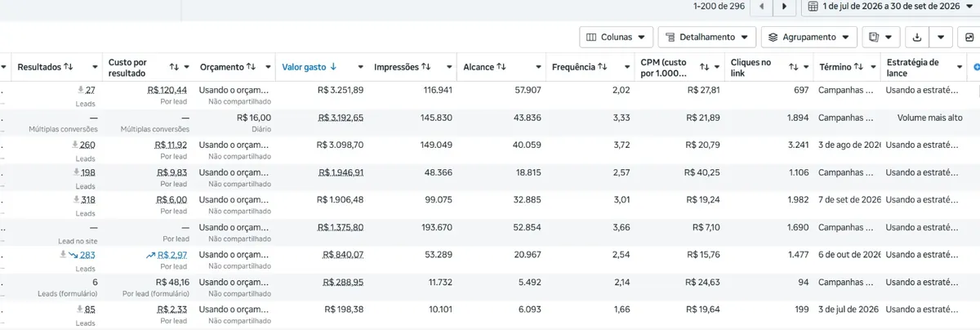
Task: Open Cliques no link column options arrow
Action: [x=805, y=67]
